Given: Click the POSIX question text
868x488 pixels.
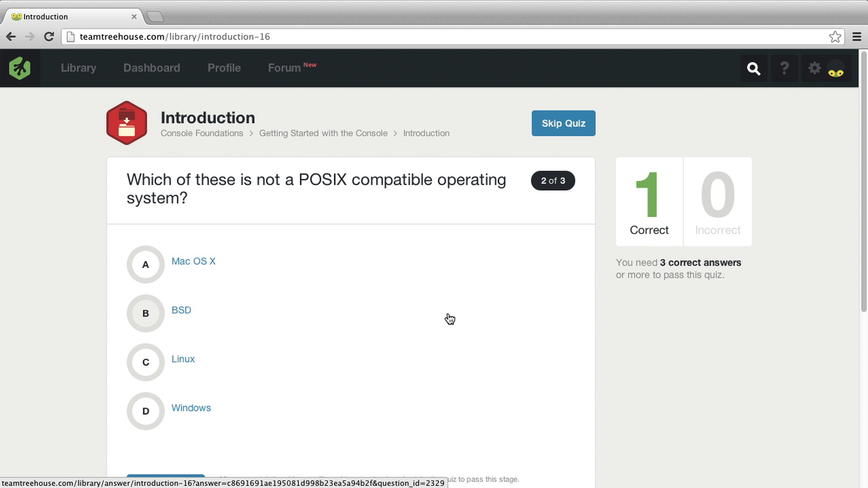Looking at the screenshot, I should point(316,189).
